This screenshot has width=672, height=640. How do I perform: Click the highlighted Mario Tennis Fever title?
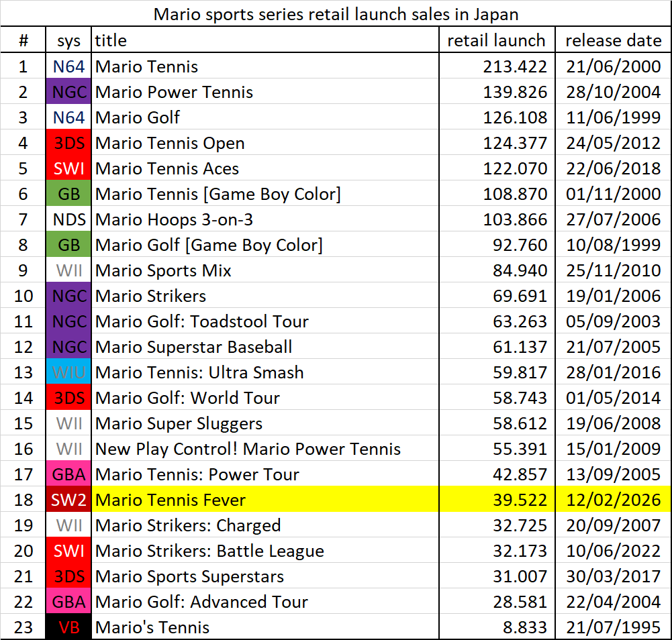tap(171, 500)
